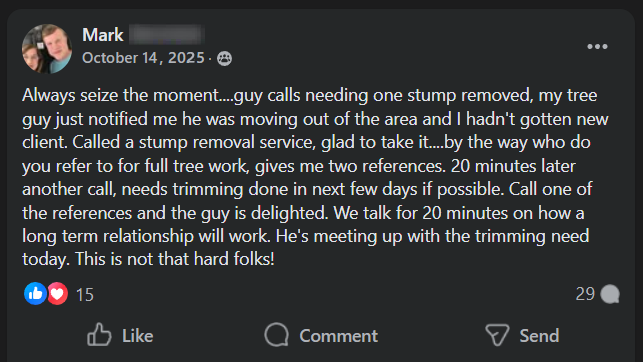The width and height of the screenshot is (643, 362).
Task: Show who reacted via the 15 count
Action: pos(85,295)
